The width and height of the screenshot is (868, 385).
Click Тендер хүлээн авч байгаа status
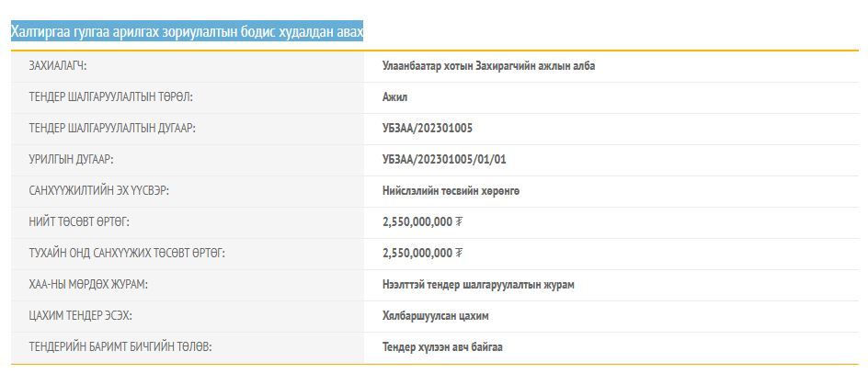click(x=442, y=347)
